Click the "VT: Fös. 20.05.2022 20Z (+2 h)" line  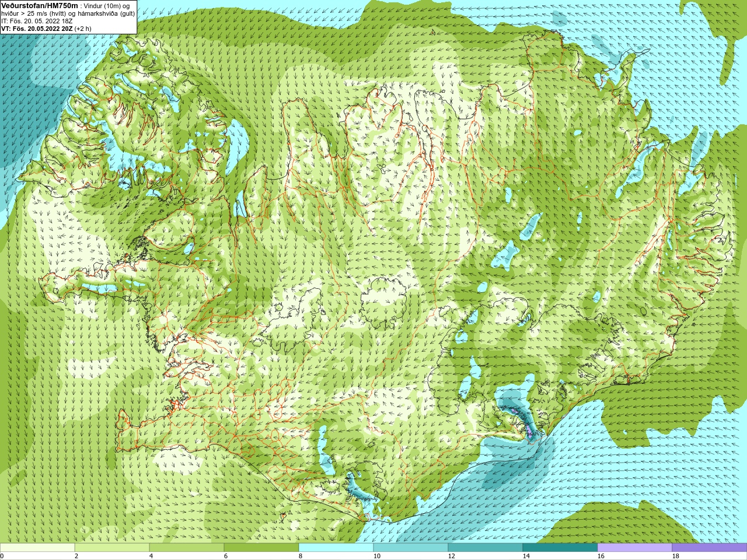tap(46, 29)
